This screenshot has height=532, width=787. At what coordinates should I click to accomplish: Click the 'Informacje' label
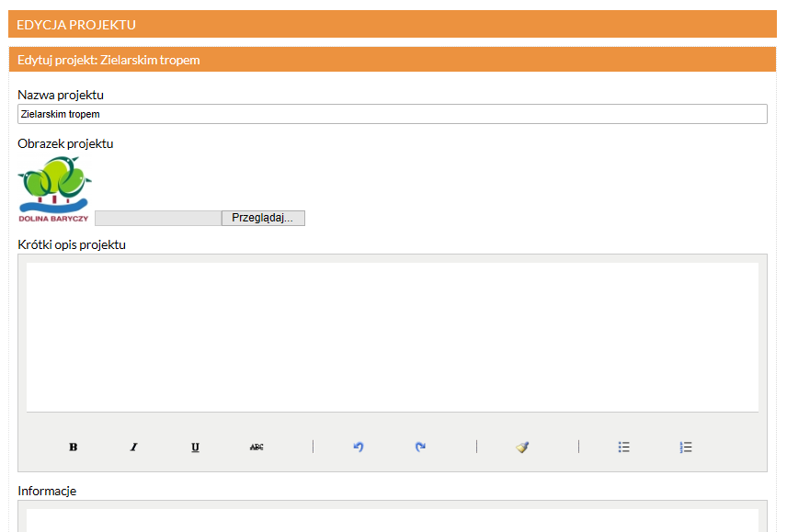point(47,491)
